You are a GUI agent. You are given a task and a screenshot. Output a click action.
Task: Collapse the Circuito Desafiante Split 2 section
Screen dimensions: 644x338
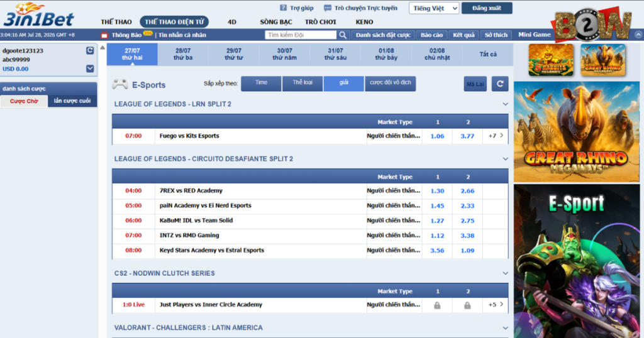(x=505, y=159)
